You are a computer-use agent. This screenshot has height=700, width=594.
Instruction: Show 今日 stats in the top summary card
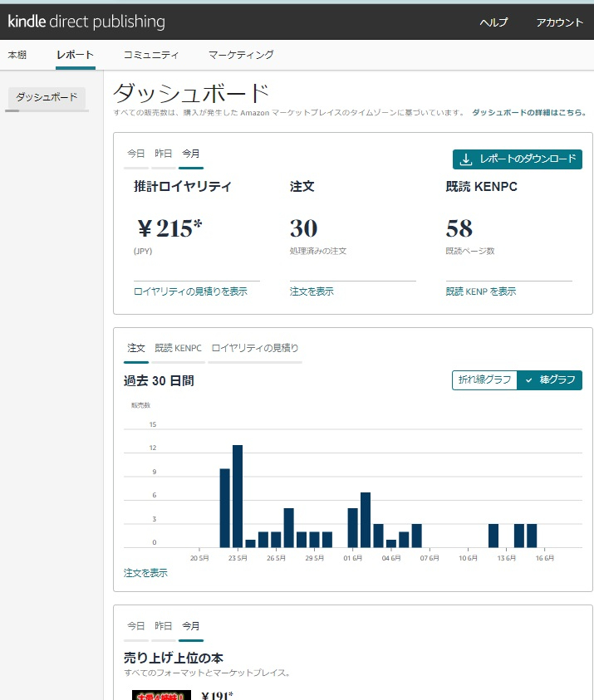click(x=136, y=154)
